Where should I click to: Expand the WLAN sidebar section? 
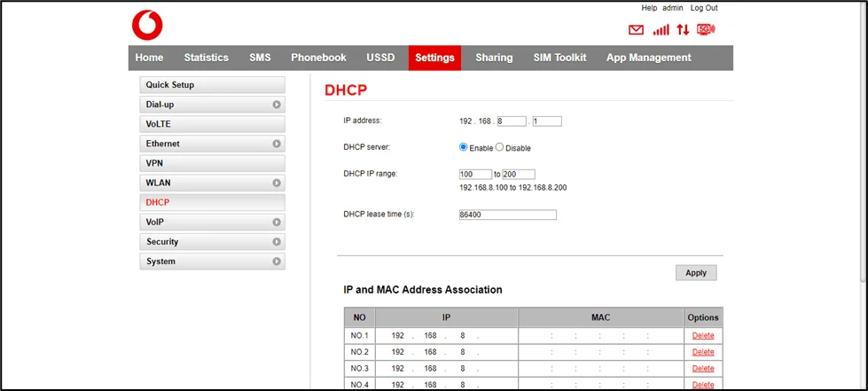(x=212, y=183)
